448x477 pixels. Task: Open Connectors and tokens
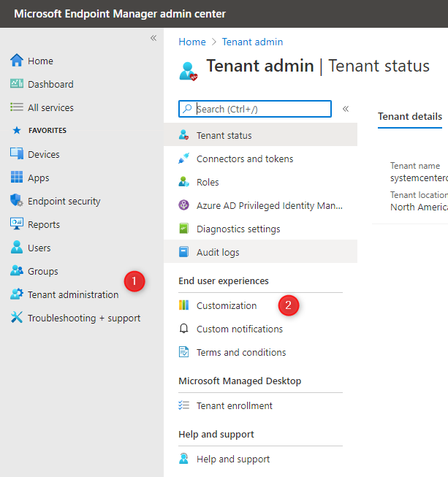[x=260, y=159]
